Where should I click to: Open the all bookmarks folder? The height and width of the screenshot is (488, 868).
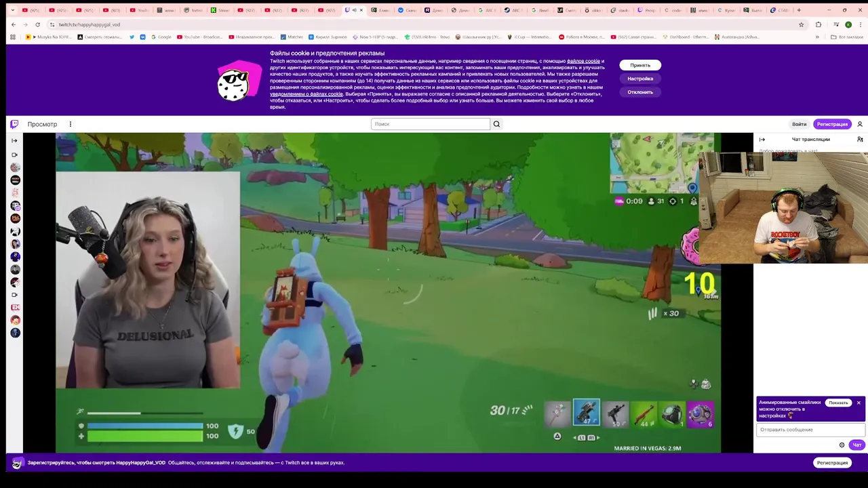(847, 37)
